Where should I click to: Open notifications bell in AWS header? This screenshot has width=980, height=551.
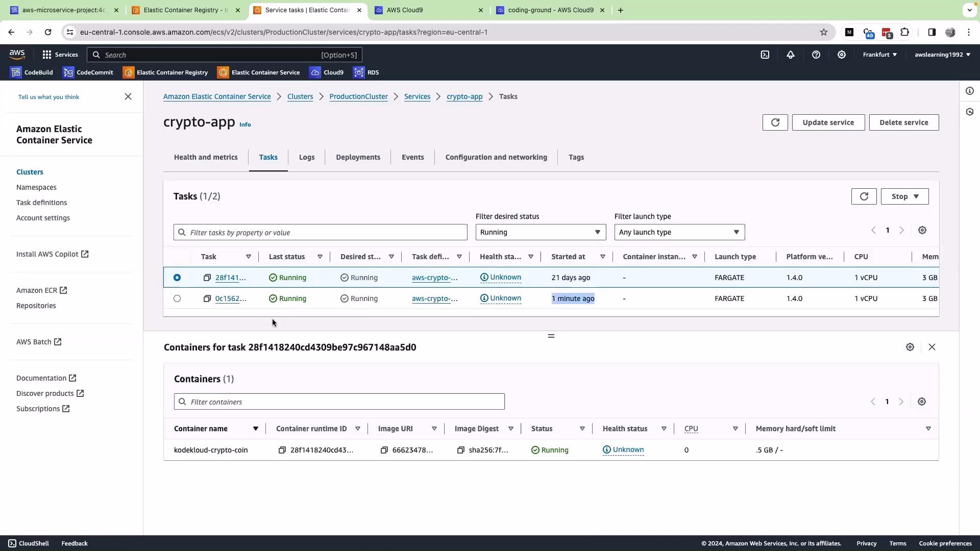point(791,55)
